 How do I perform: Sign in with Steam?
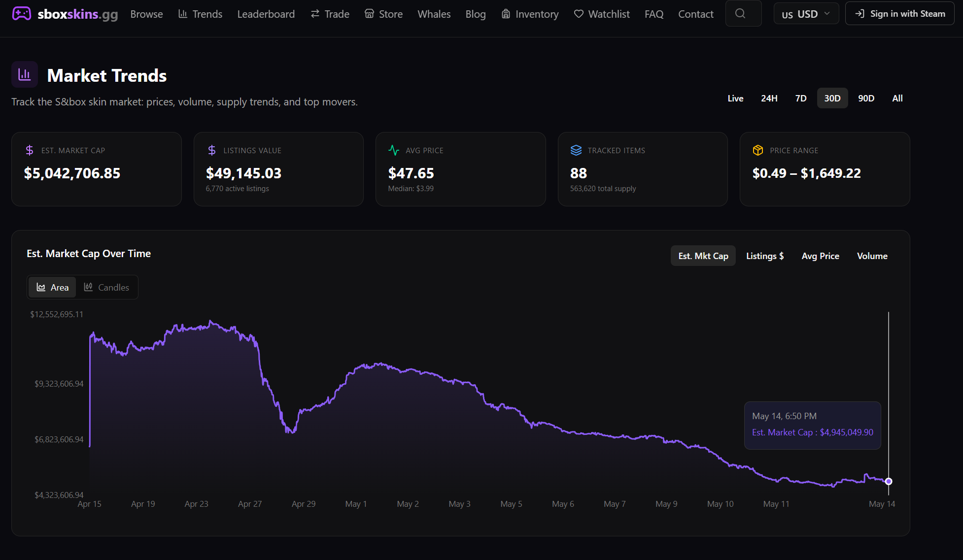point(900,14)
